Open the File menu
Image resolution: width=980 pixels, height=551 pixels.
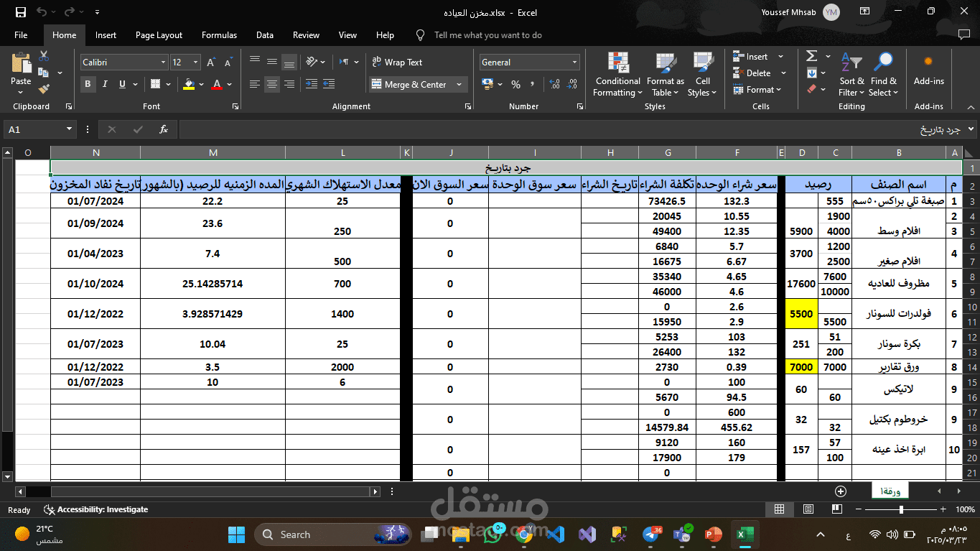pos(21,35)
